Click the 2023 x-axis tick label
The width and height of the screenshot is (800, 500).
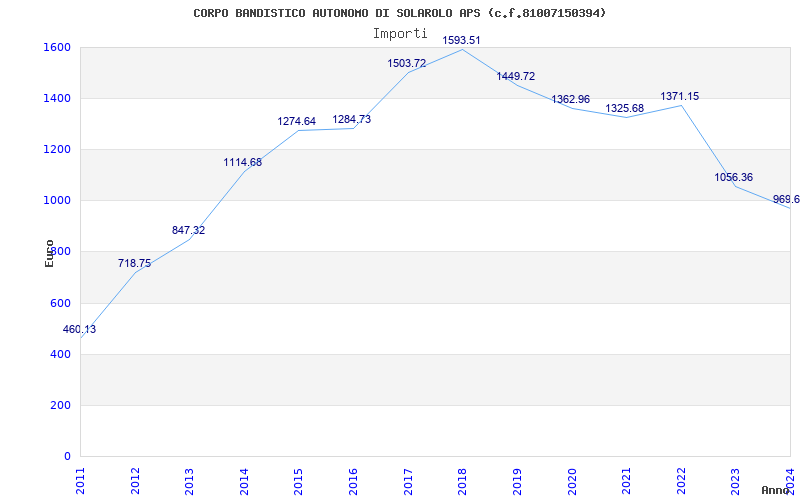pyautogui.click(x=735, y=481)
